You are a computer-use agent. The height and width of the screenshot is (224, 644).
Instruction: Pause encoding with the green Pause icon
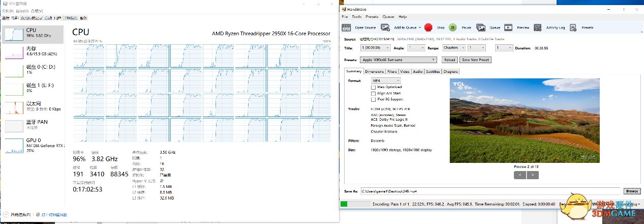coord(453,27)
